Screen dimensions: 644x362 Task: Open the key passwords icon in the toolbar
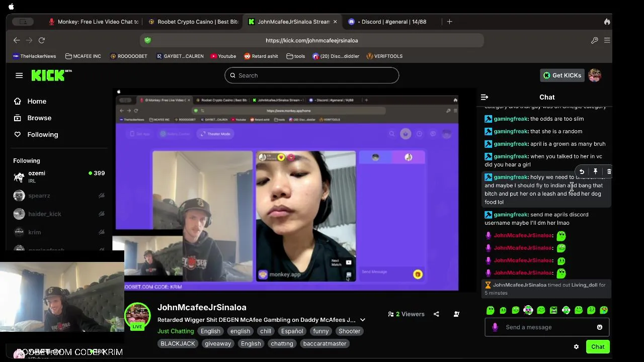pyautogui.click(x=594, y=40)
